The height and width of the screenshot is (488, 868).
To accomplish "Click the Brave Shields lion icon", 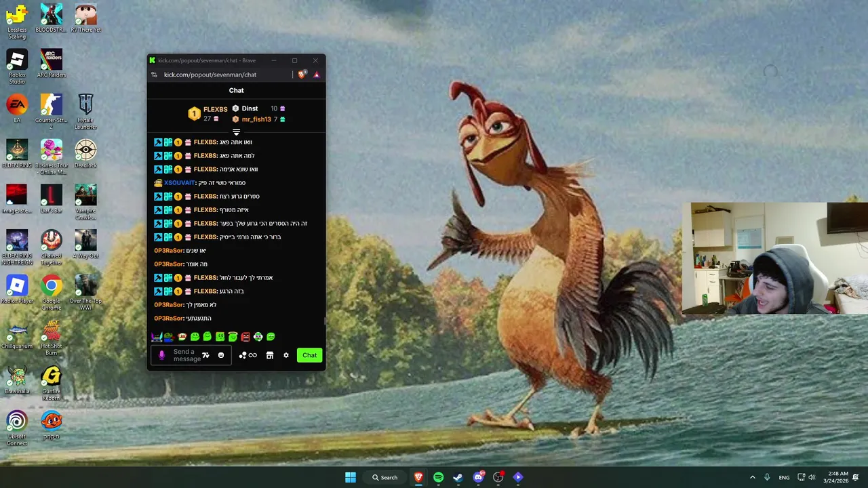I will pyautogui.click(x=302, y=75).
